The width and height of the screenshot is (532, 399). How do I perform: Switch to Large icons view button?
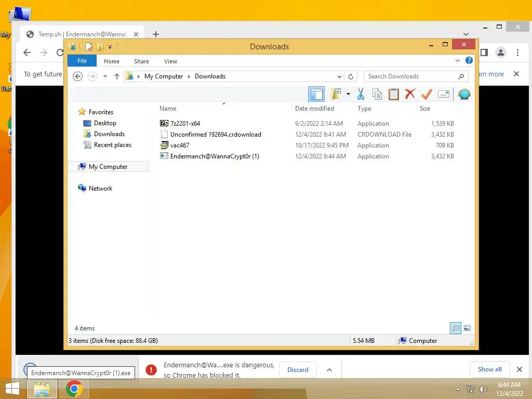pyautogui.click(x=467, y=328)
